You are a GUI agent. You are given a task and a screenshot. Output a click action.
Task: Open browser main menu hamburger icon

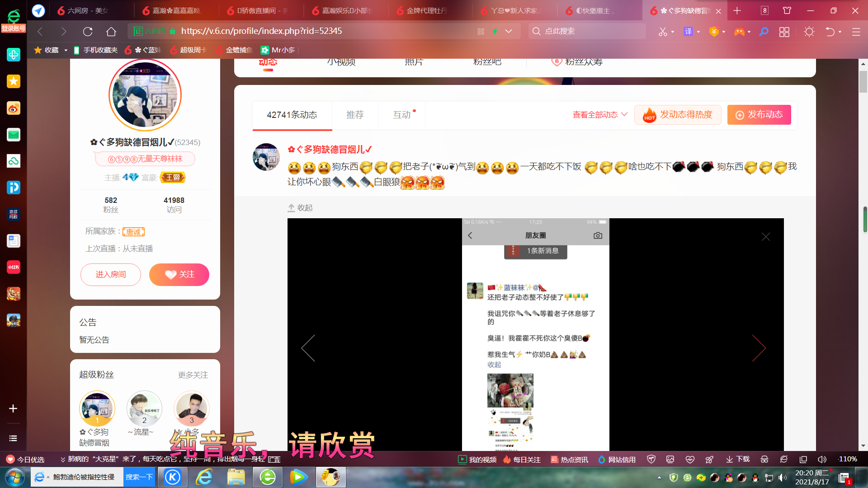[x=856, y=32]
